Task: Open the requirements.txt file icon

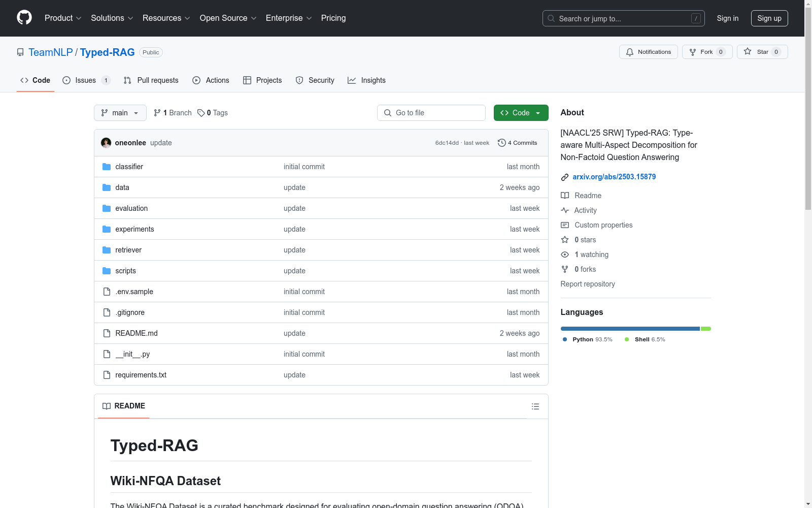Action: [x=107, y=375]
